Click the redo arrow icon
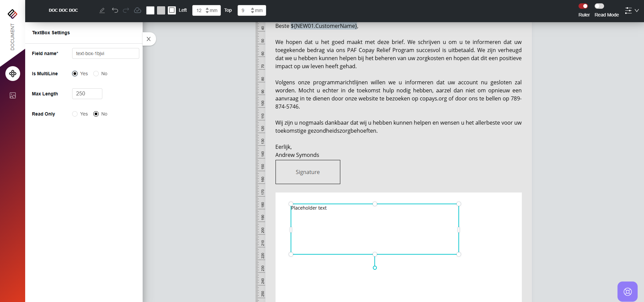This screenshot has height=302, width=644. click(126, 10)
